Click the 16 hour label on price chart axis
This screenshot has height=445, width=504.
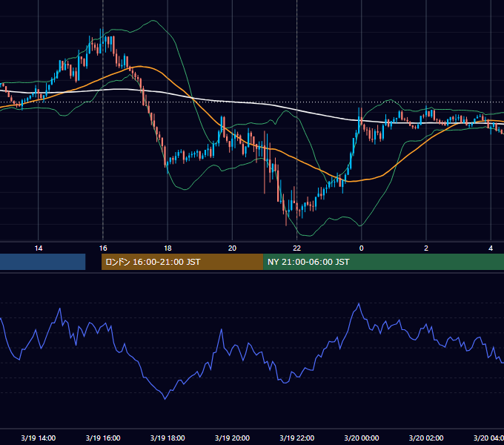click(103, 248)
